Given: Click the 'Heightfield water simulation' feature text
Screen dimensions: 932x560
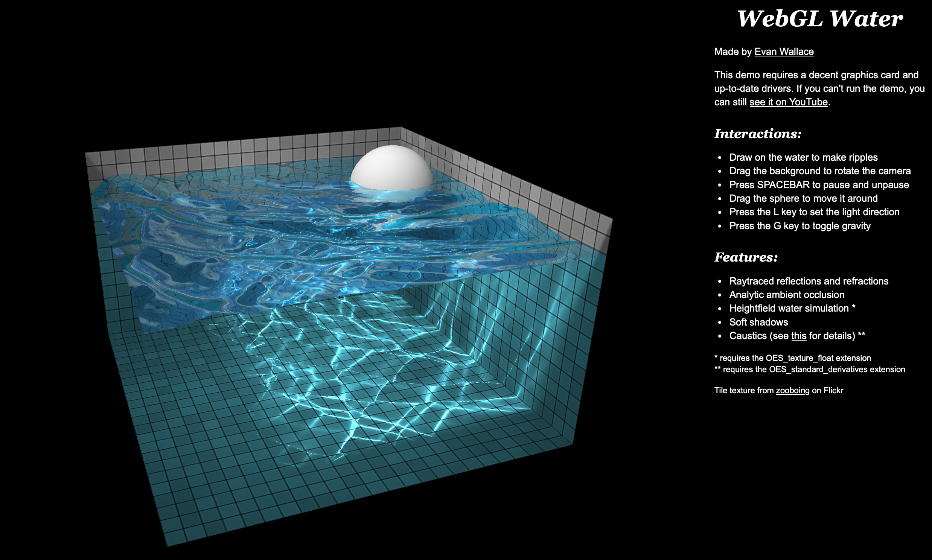Looking at the screenshot, I should [x=789, y=308].
